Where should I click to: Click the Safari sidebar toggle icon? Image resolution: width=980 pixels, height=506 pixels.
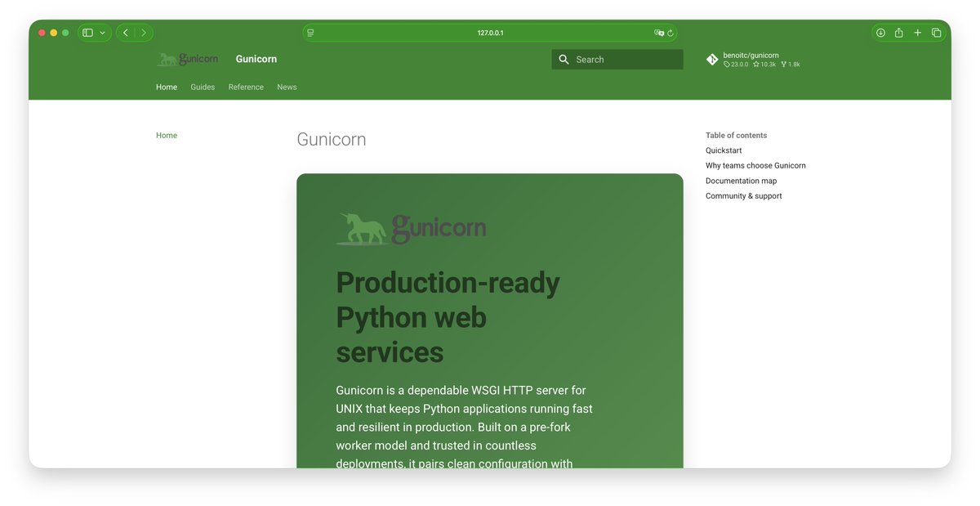(x=87, y=33)
